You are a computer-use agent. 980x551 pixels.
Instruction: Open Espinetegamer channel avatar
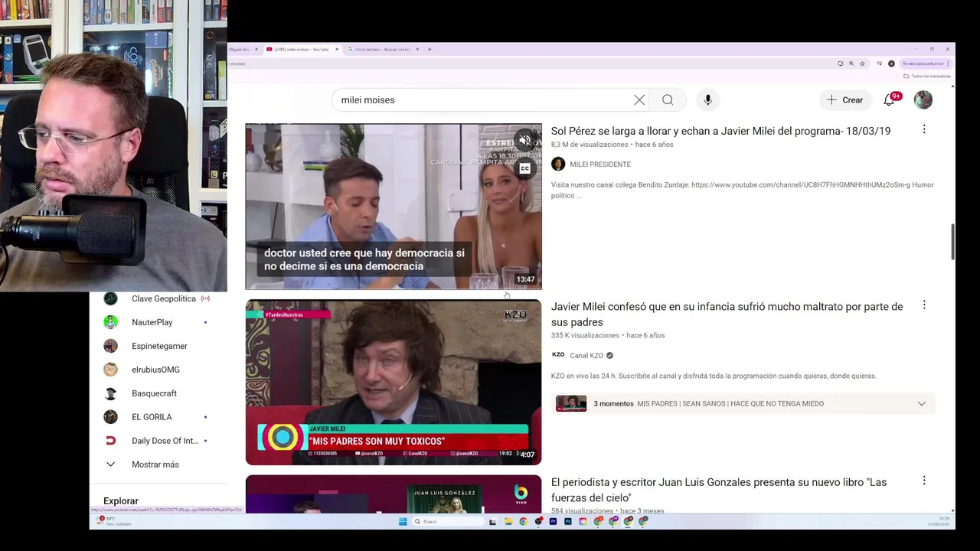coord(111,346)
